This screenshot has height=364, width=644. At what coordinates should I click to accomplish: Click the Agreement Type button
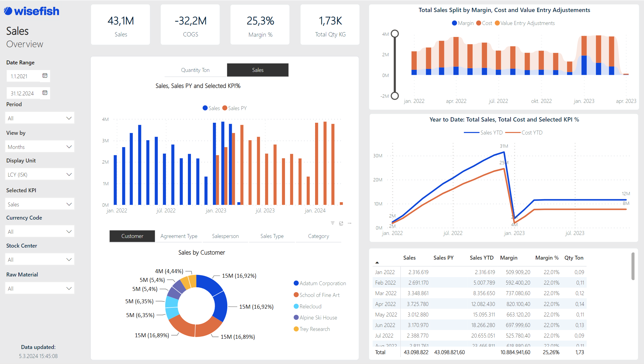pyautogui.click(x=179, y=236)
